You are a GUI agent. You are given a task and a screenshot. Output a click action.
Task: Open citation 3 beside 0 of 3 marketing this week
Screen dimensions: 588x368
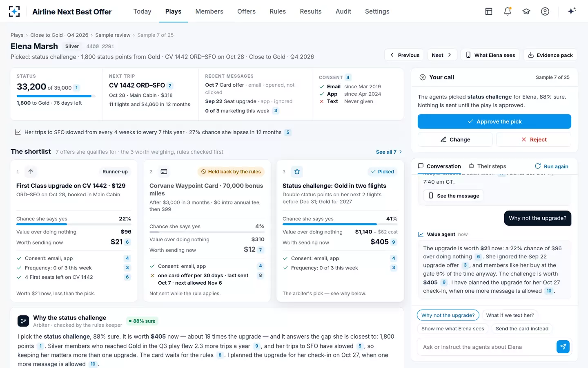point(276,110)
